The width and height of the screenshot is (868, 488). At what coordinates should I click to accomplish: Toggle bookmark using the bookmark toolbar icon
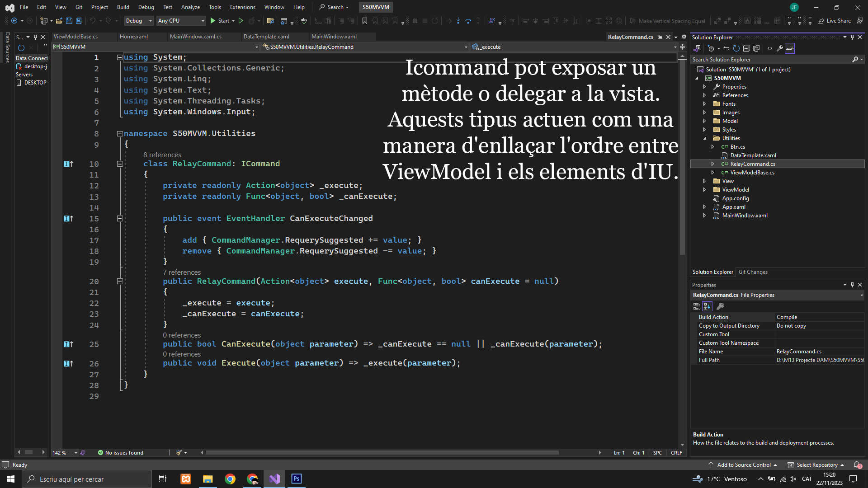tap(365, 21)
